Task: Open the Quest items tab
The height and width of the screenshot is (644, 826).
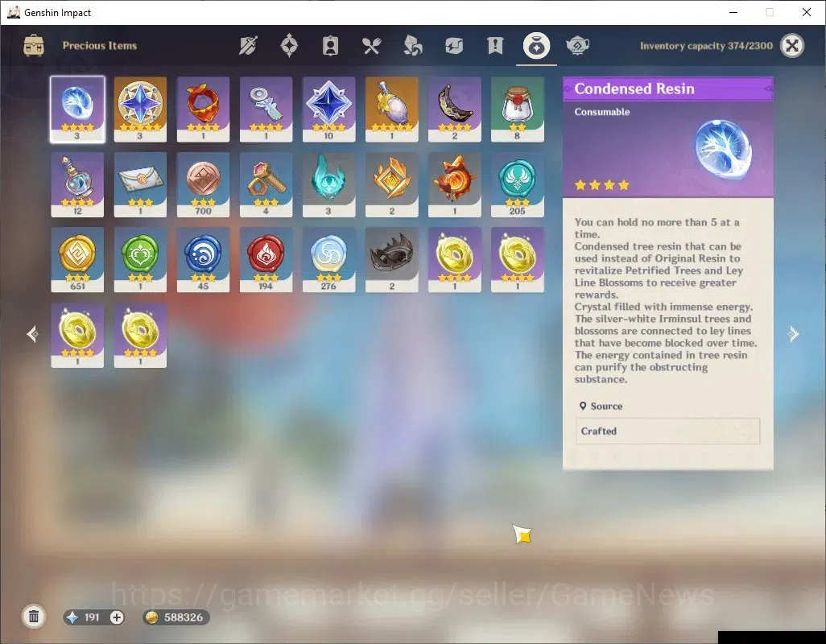Action: pos(495,46)
